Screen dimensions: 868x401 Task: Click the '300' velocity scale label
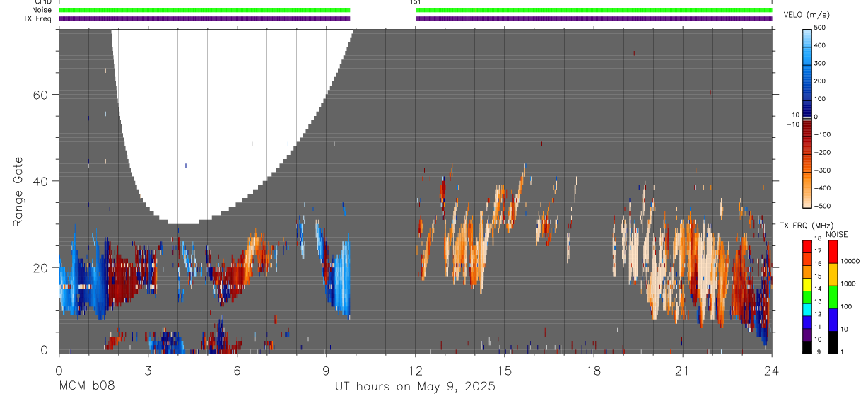click(820, 63)
